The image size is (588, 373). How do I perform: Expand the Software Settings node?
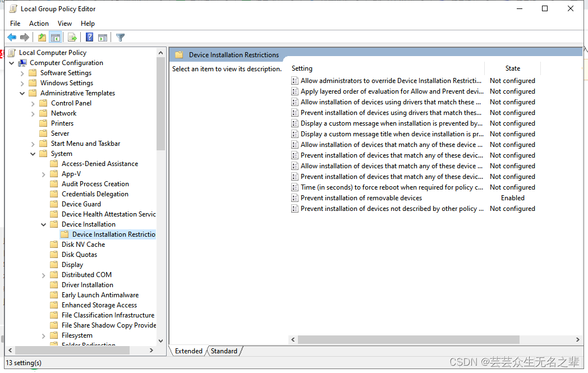click(x=22, y=73)
